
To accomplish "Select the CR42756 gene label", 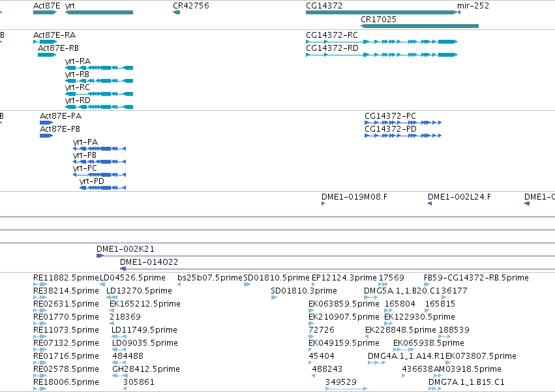I will pyautogui.click(x=191, y=6).
